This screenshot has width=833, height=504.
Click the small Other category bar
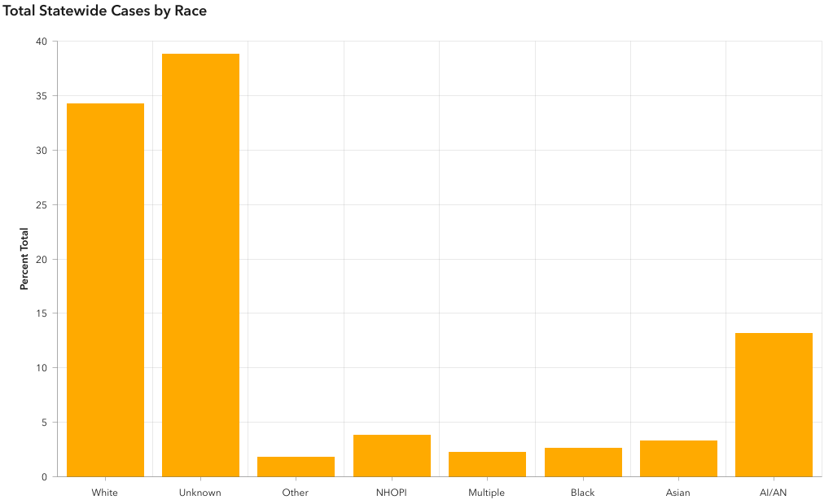point(296,467)
